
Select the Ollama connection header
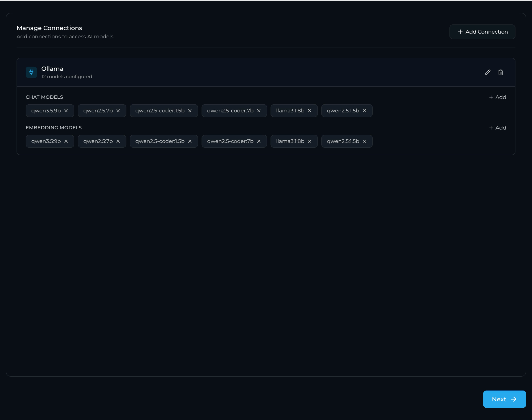(x=52, y=69)
